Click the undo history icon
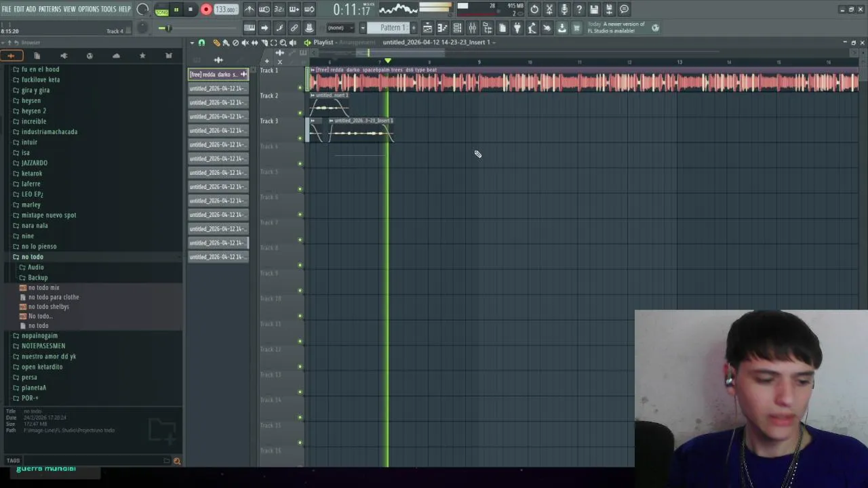This screenshot has height=488, width=868. pos(534,9)
